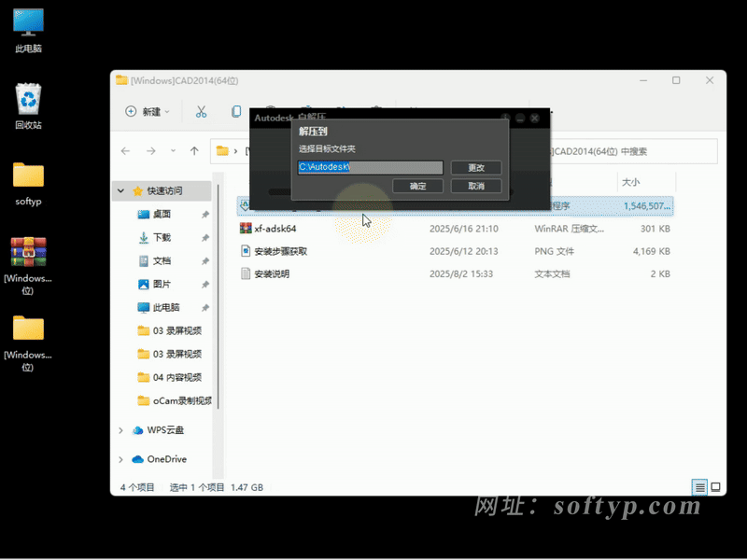Open 图片 in quick access
Image resolution: width=747 pixels, height=560 pixels.
coord(162,285)
